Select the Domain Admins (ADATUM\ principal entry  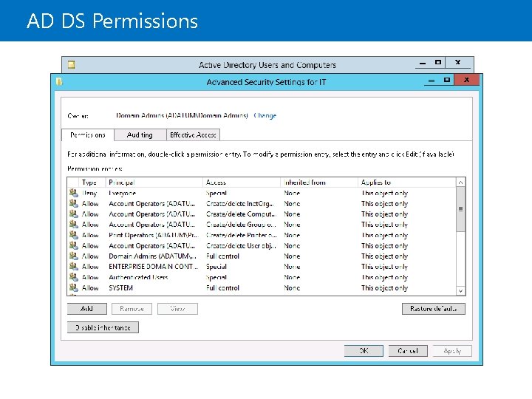(152, 256)
